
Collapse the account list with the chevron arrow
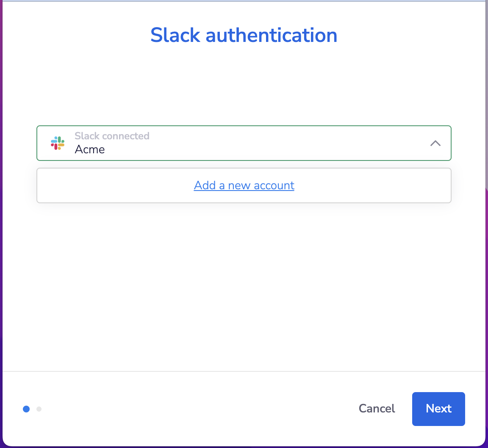[435, 144]
